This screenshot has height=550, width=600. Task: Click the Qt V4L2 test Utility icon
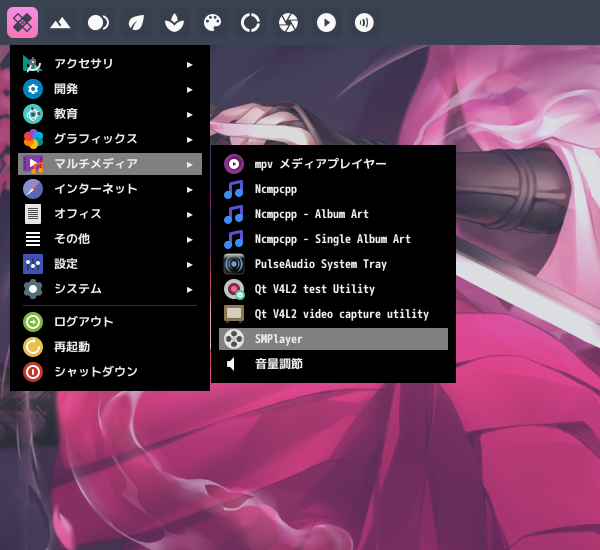[234, 289]
